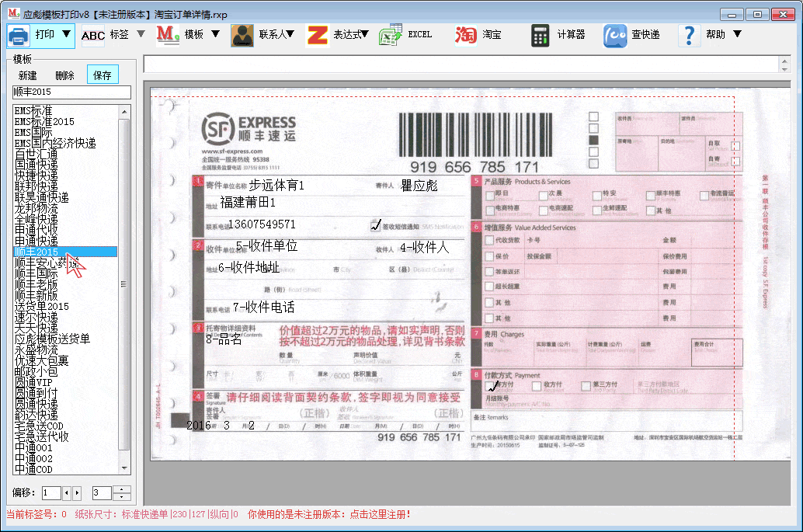Select EMS标准 in template list
Screen dimensions: 803x532
(x=33, y=111)
